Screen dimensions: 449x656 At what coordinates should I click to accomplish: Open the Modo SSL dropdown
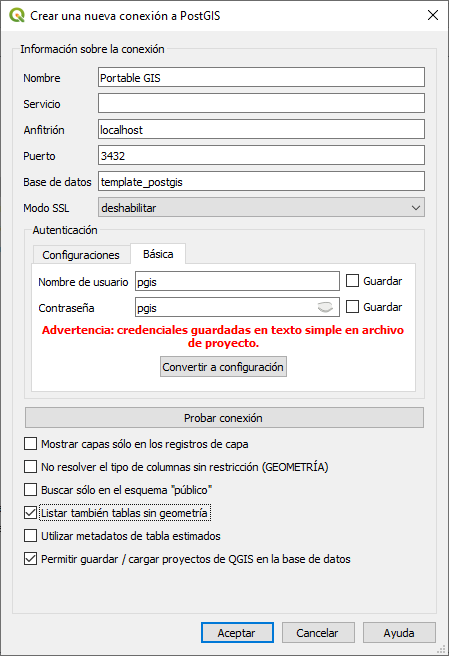pyautogui.click(x=261, y=208)
